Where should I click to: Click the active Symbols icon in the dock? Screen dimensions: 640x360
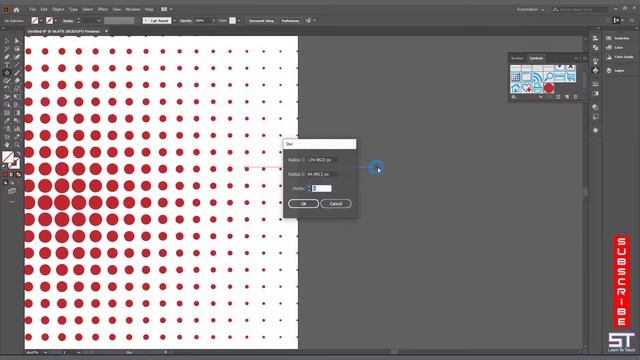coord(596,71)
